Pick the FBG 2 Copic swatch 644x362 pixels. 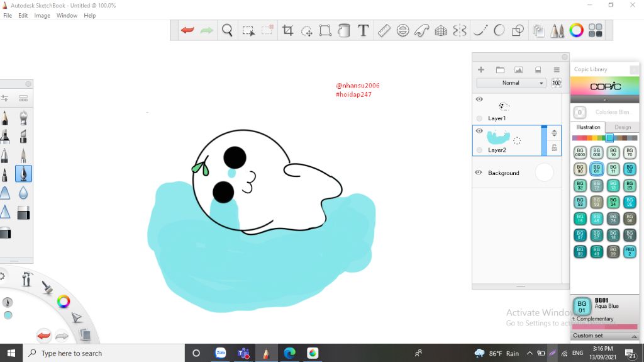point(630,251)
